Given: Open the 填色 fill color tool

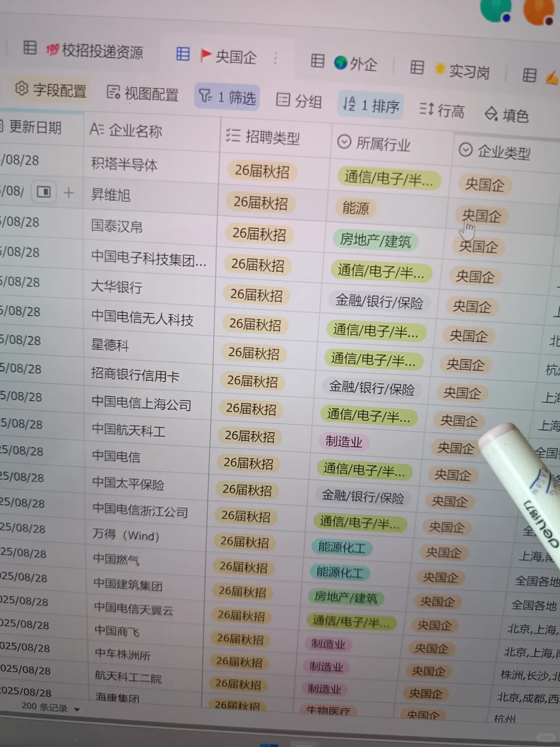Looking at the screenshot, I should 507,114.
